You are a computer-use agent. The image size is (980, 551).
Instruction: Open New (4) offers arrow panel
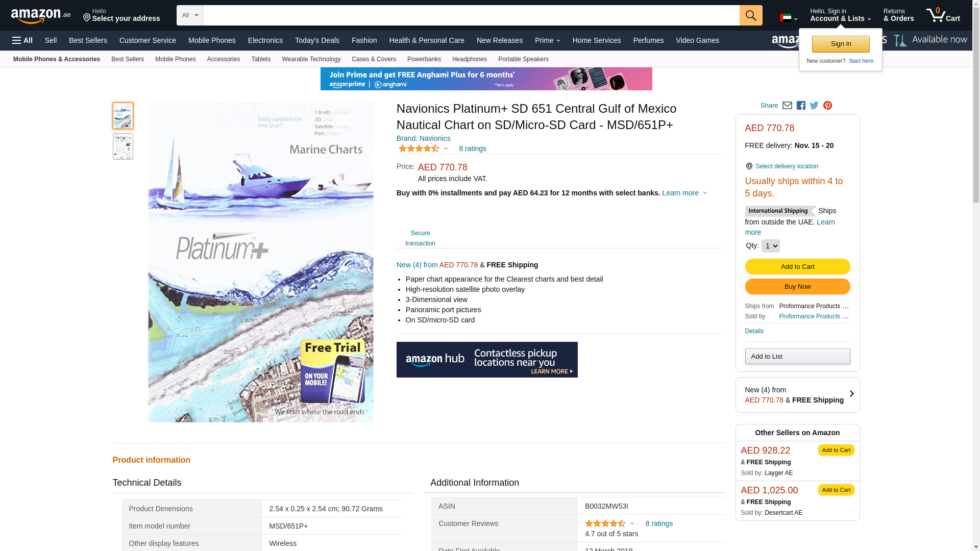coord(851,394)
